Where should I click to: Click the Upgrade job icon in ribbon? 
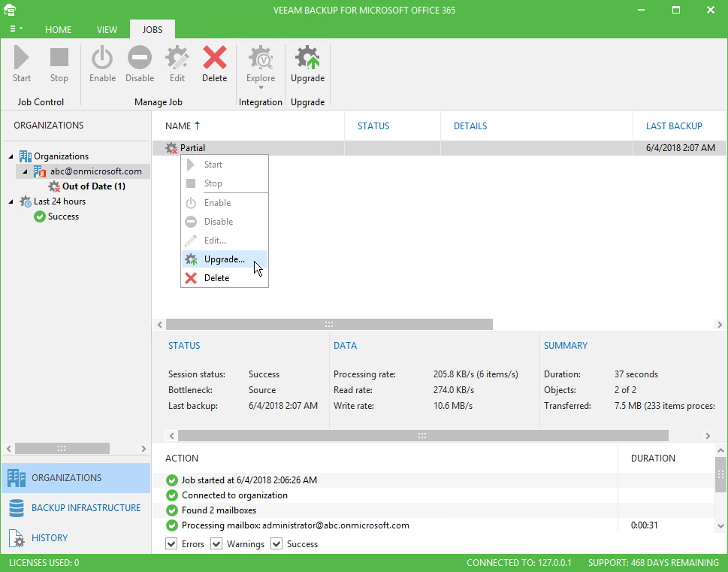[x=307, y=57]
